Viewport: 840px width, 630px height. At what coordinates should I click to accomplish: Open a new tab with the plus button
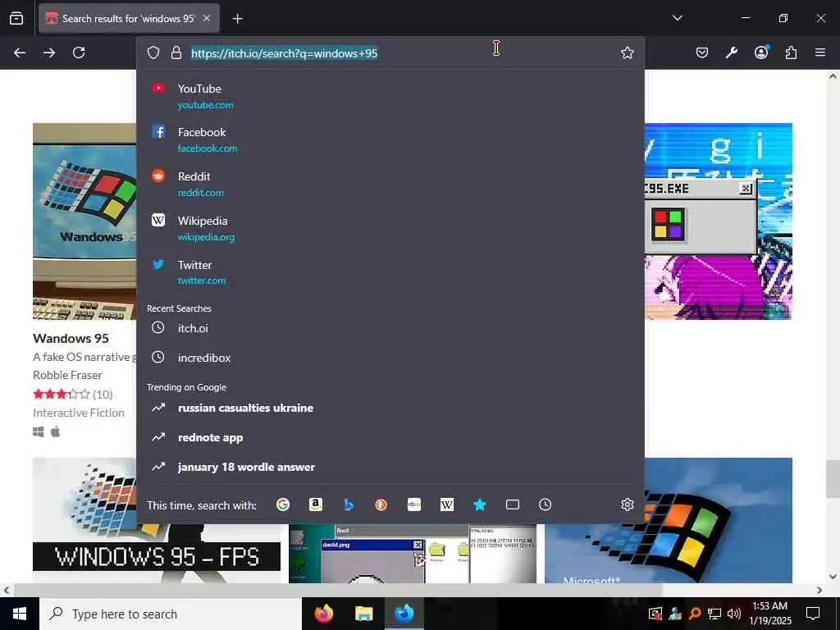(237, 19)
